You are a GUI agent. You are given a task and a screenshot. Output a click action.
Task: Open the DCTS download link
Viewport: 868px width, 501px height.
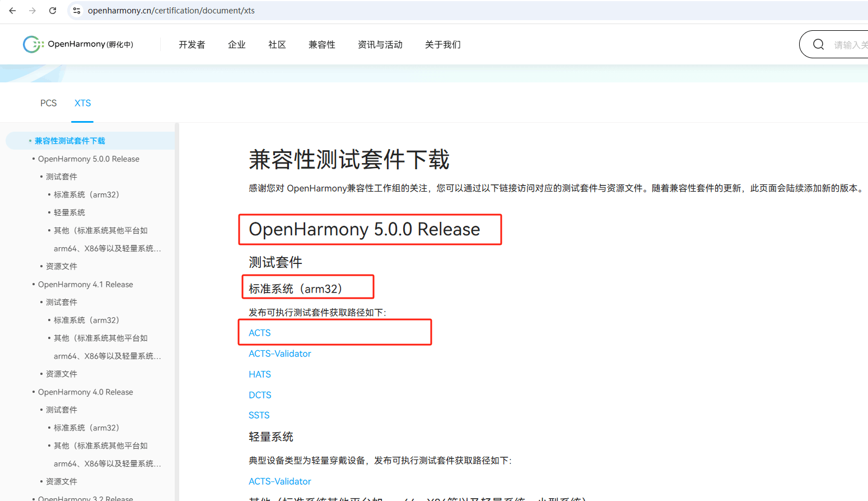260,395
